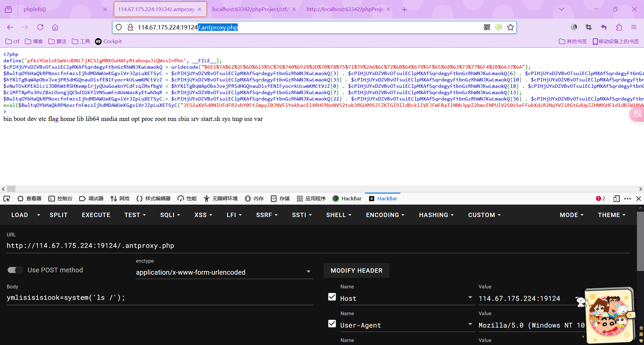The image size is (644, 345).
Task: Go to the home page icon
Action: pyautogui.click(x=55, y=27)
